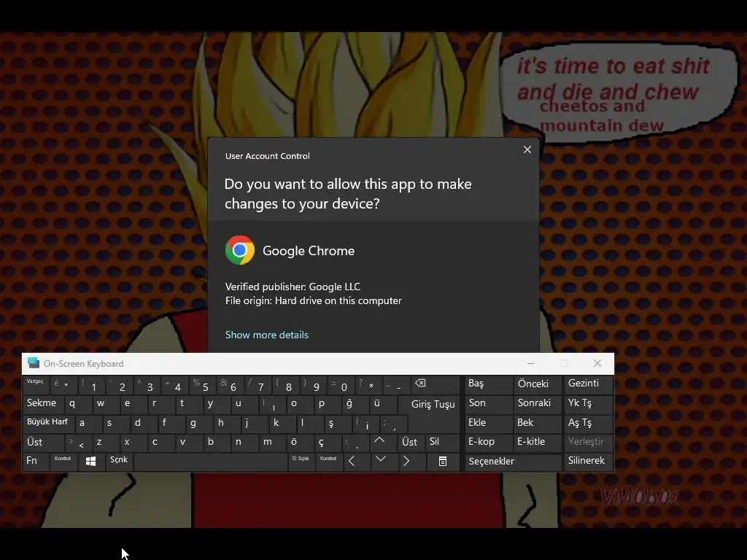Click the less-than greater-than key
The height and width of the screenshot is (560, 747).
[x=78, y=442]
